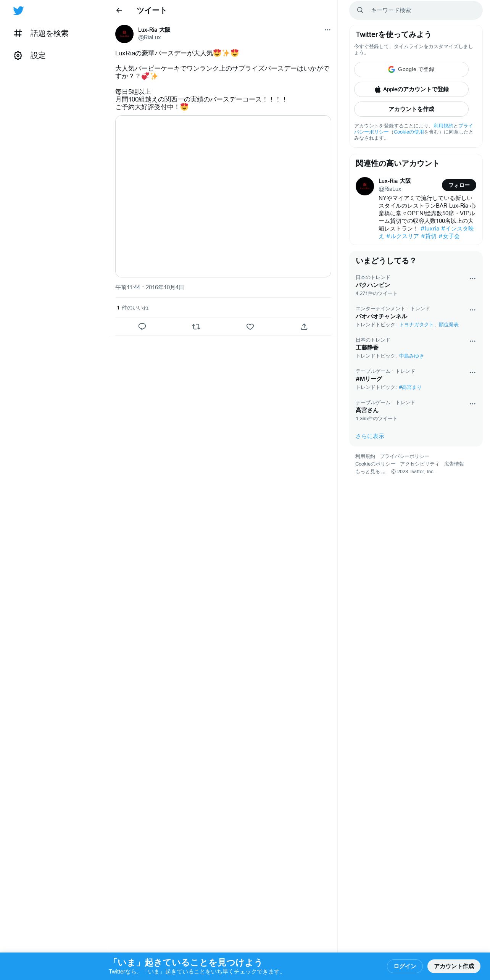Open the #貸切 hashtag
The height and width of the screenshot is (980, 490).
coord(429,236)
